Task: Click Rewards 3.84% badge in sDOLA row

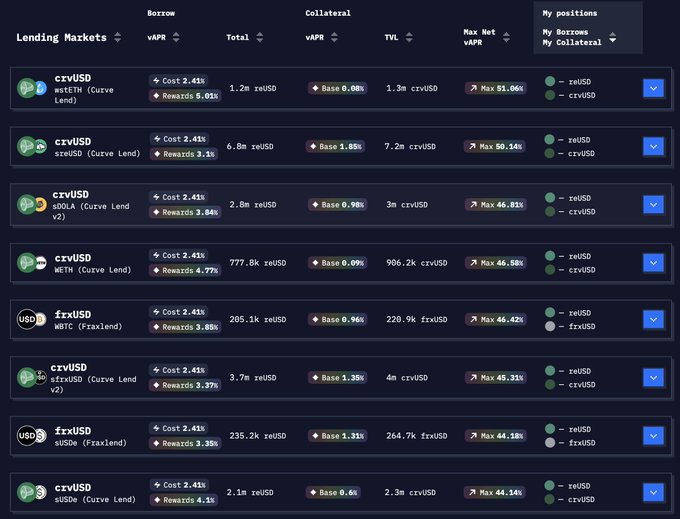Action: [185, 212]
